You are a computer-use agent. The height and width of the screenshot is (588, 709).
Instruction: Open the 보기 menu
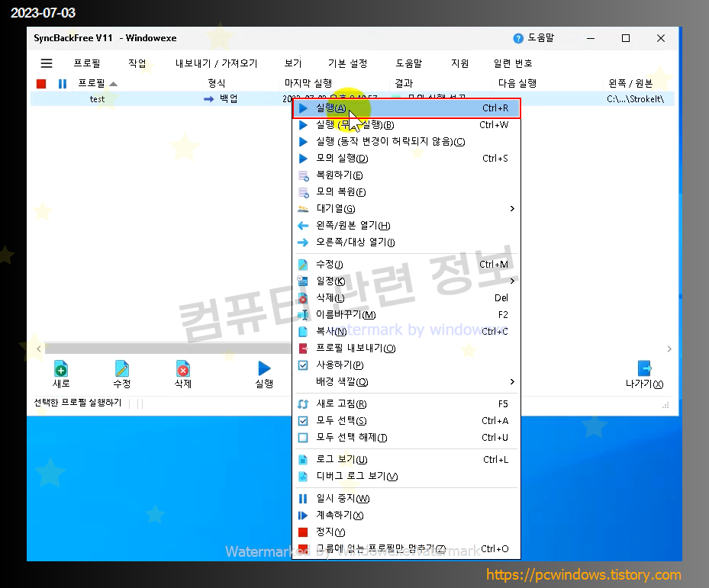(292, 63)
